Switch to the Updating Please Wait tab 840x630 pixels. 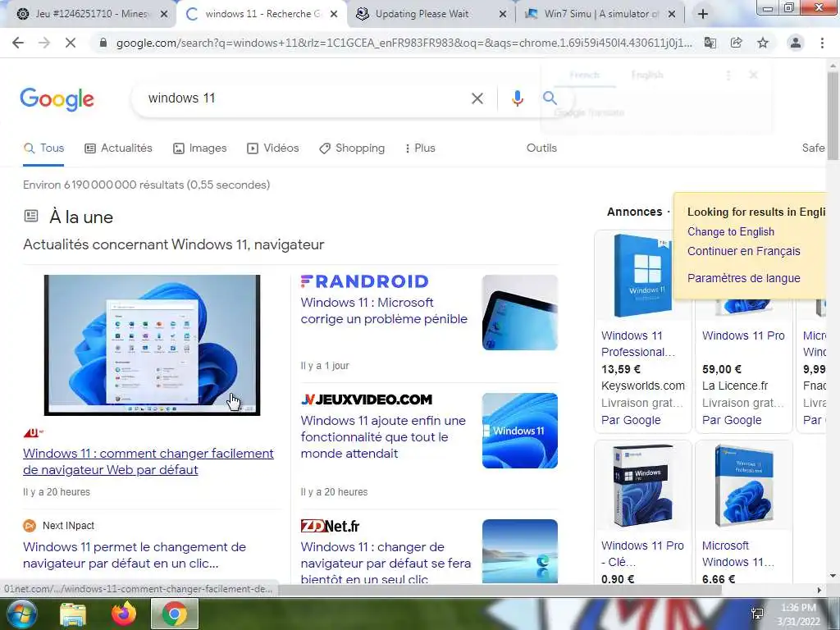click(x=422, y=14)
